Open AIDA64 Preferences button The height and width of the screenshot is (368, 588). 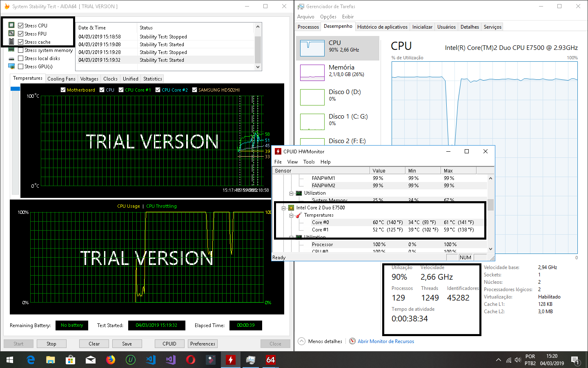[x=203, y=344]
